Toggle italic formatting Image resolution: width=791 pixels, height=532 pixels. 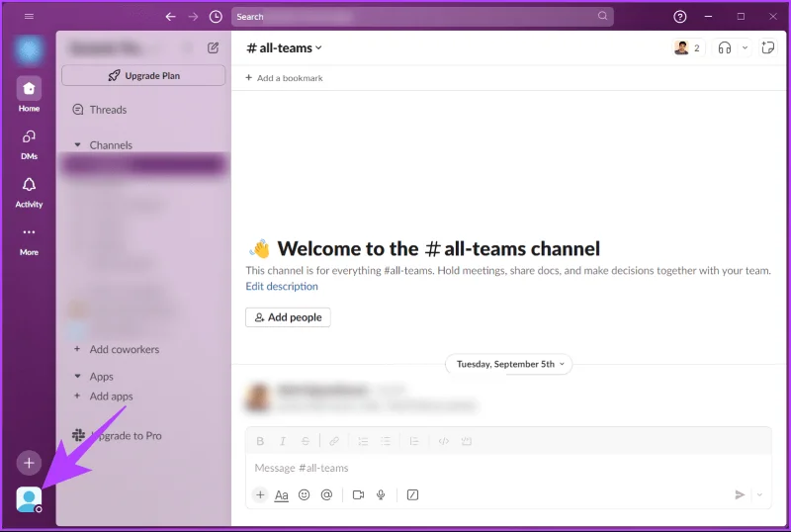pos(283,441)
